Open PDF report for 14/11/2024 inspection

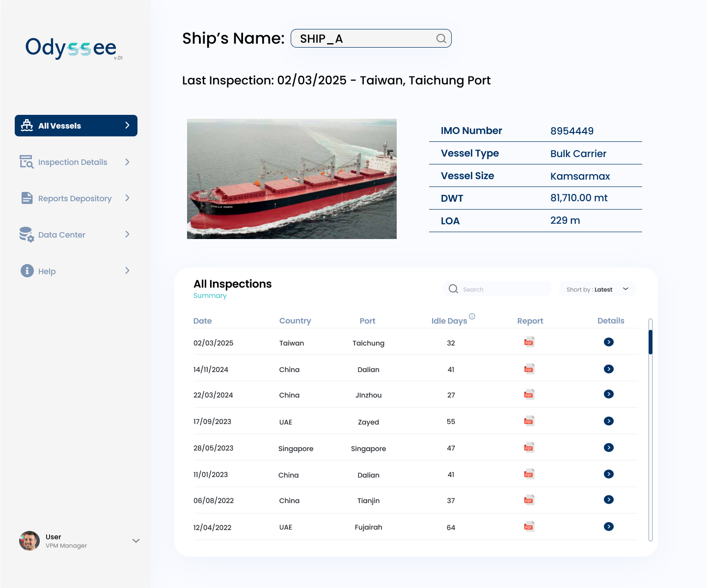(x=529, y=369)
